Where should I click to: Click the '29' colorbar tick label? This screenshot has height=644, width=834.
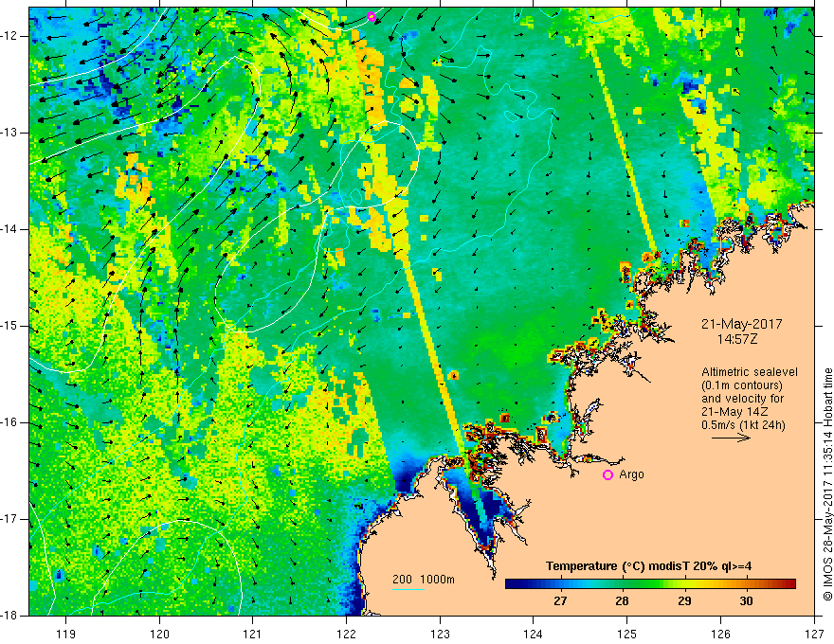pos(684,601)
